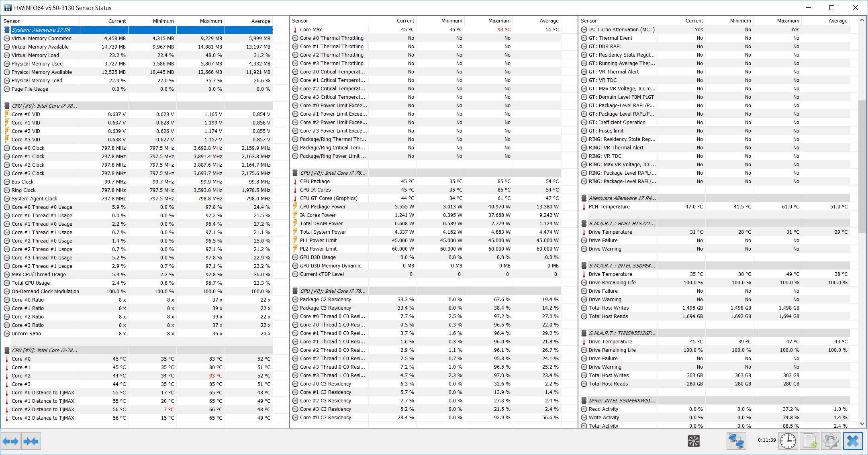Click the expand columns left-right arrows button

click(10, 441)
